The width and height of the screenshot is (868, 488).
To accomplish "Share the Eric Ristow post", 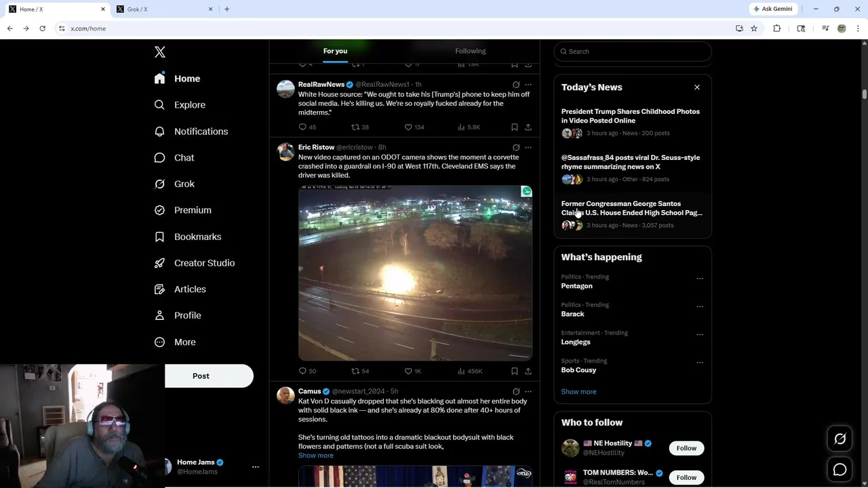I will [528, 371].
